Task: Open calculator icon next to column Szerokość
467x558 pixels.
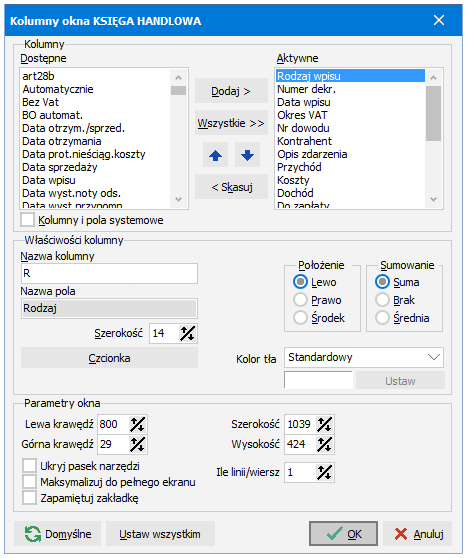Action: click(x=187, y=333)
